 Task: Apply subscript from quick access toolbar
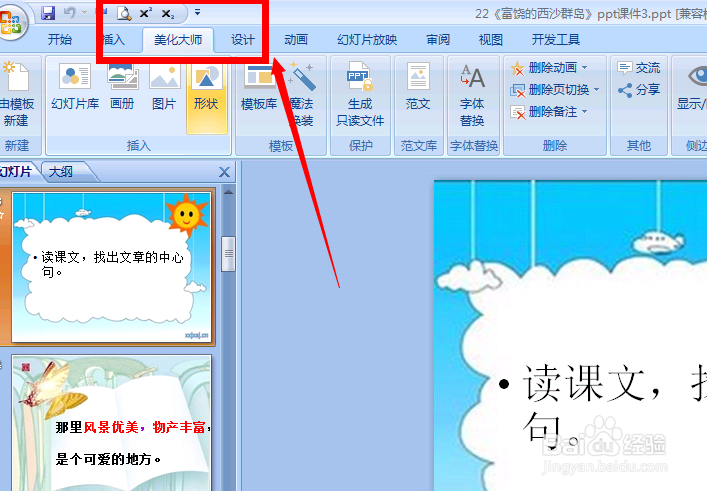click(x=168, y=14)
